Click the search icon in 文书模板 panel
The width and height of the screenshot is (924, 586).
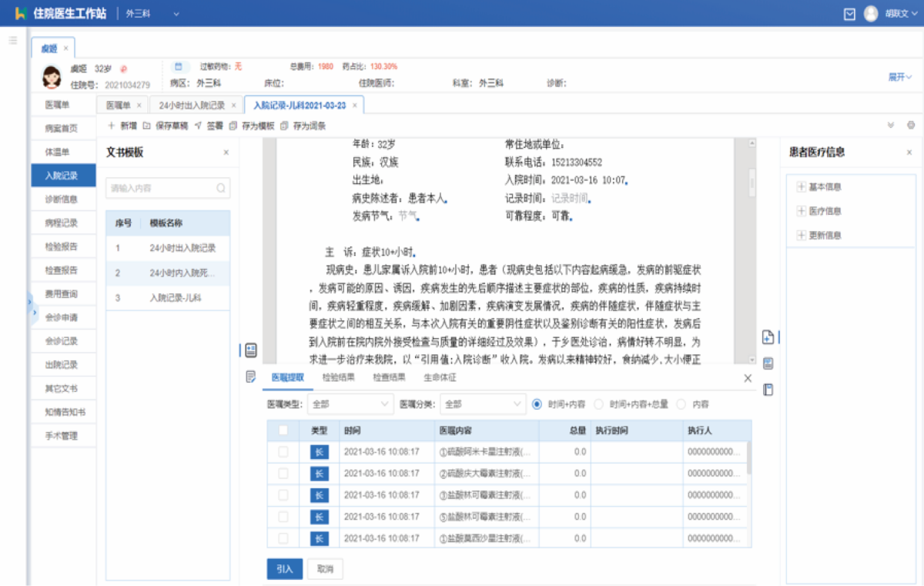pos(221,188)
